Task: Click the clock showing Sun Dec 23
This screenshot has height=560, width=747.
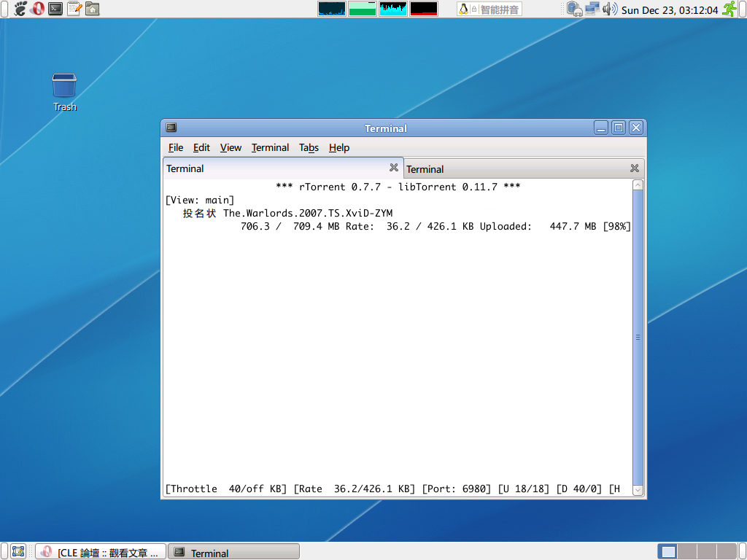Action: click(670, 10)
